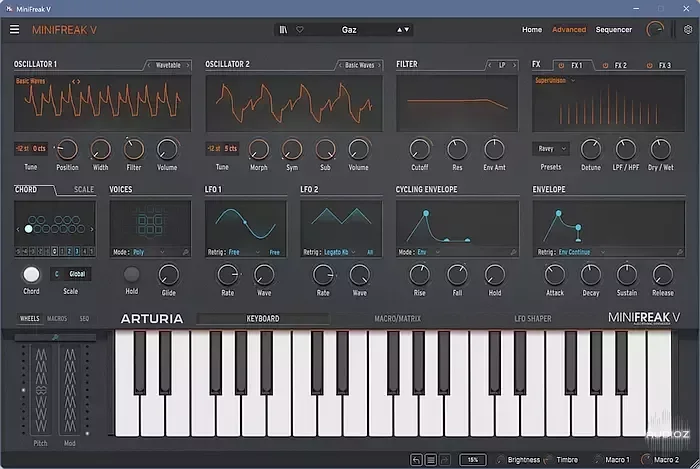Click the 15% CPU meter button

473,460
